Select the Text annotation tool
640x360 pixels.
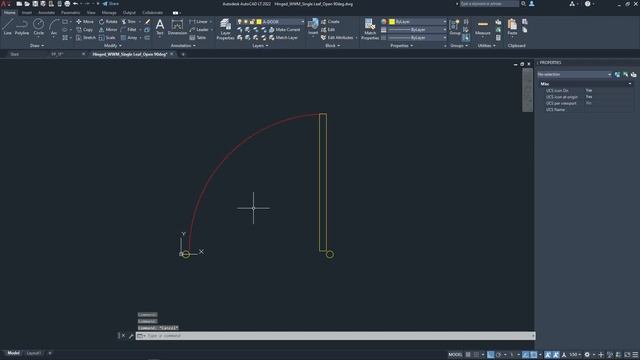click(160, 27)
